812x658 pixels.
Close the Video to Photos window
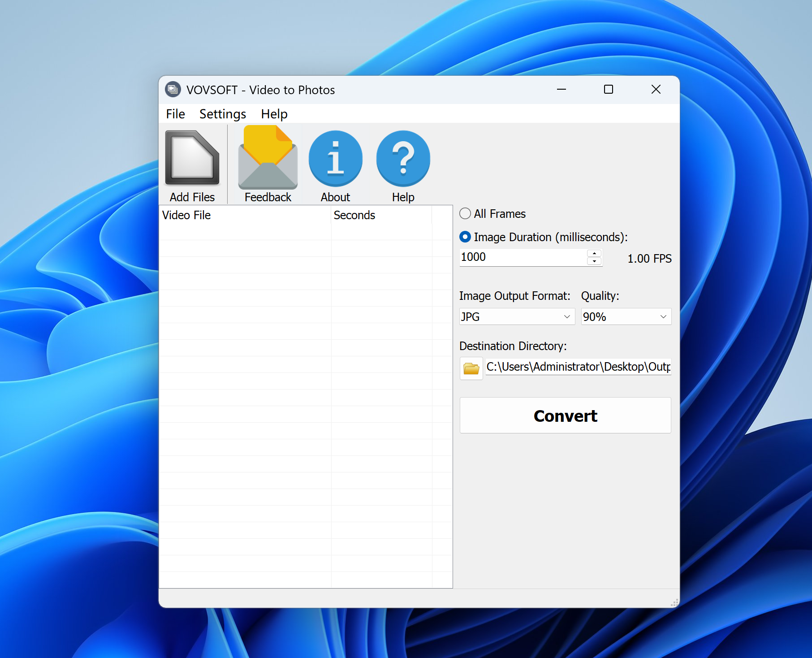pyautogui.click(x=656, y=89)
